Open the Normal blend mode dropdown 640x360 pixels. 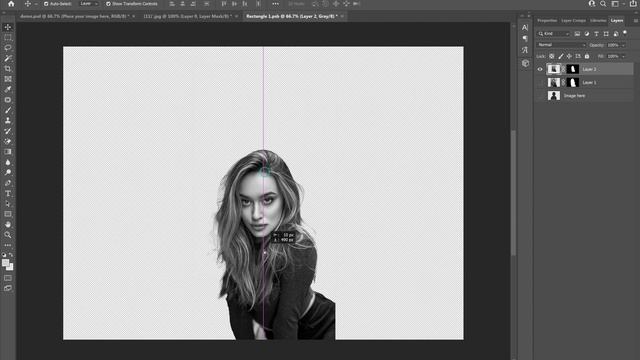coord(561,45)
